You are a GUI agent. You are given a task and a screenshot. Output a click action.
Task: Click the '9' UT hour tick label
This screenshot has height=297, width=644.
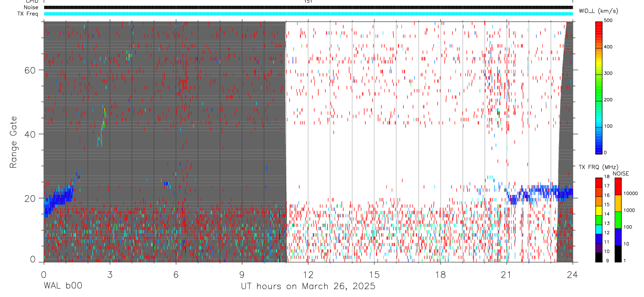tap(242, 274)
